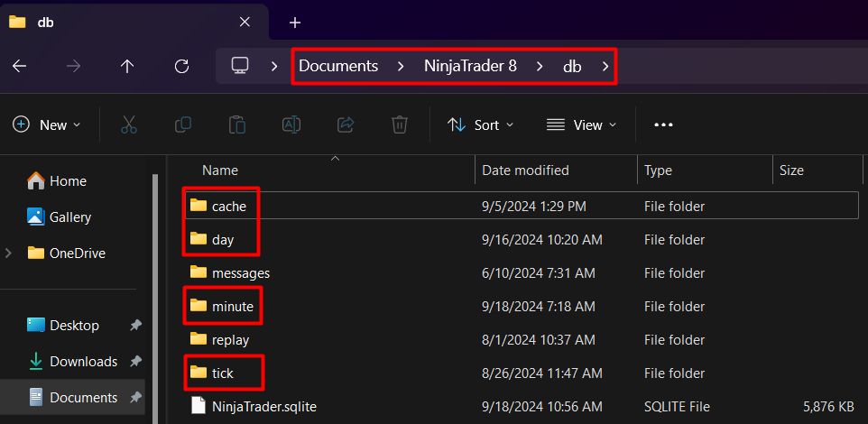The height and width of the screenshot is (424, 868).
Task: Click the Delete trash can icon
Action: 400,124
